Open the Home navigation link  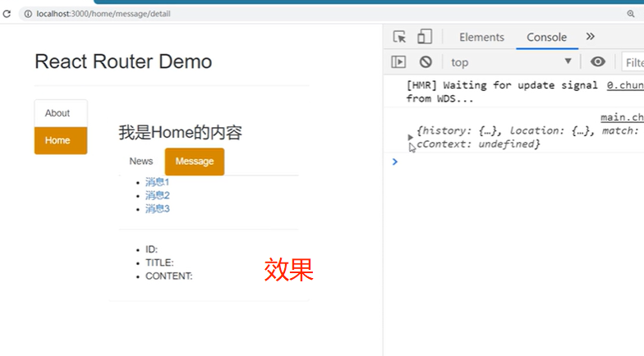click(61, 140)
